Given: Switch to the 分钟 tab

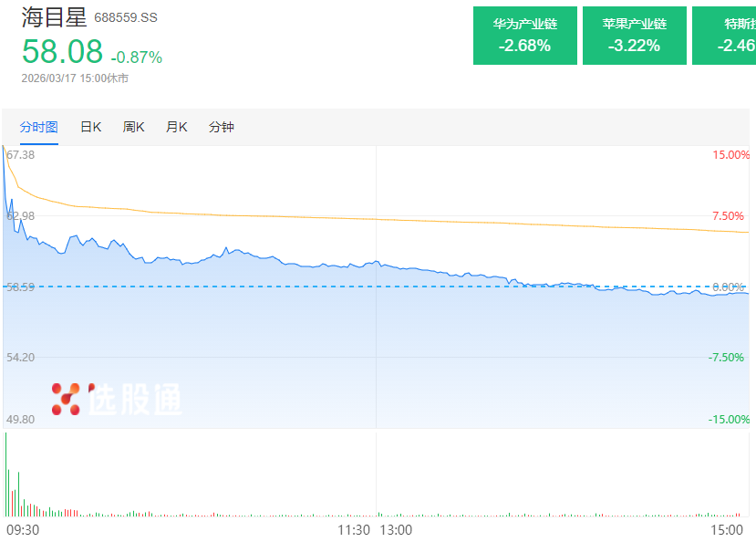Looking at the screenshot, I should [x=222, y=127].
